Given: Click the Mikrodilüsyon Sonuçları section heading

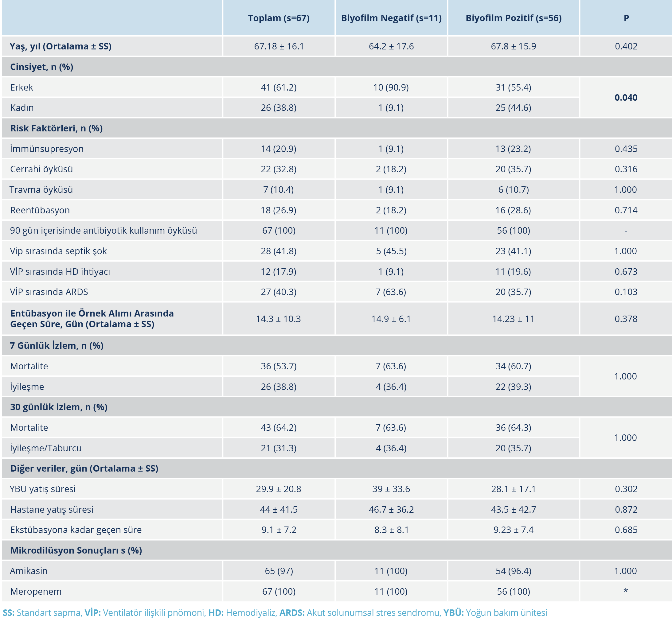Looking at the screenshot, I should pyautogui.click(x=76, y=550).
